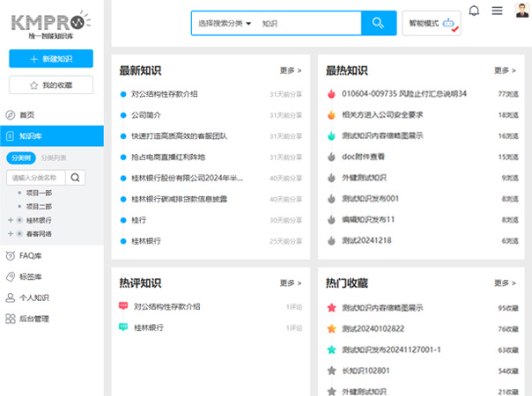Open the 选择搜索分类 dropdown
This screenshot has width=532, height=396.
coord(225,23)
